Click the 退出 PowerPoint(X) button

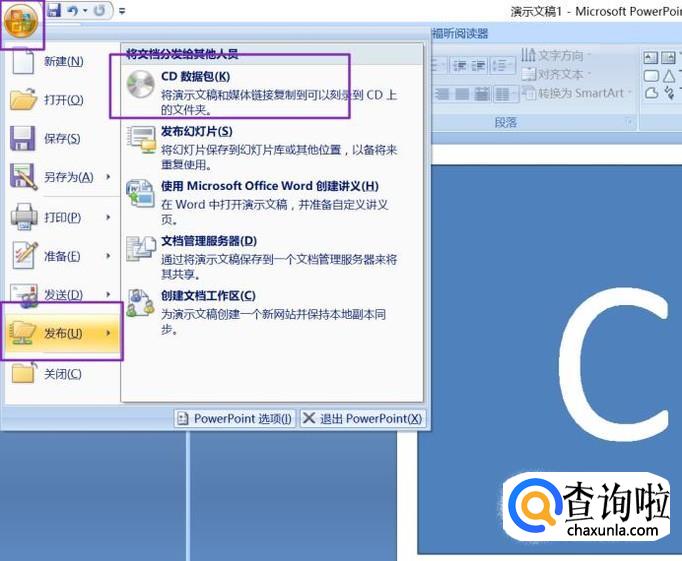click(363, 419)
